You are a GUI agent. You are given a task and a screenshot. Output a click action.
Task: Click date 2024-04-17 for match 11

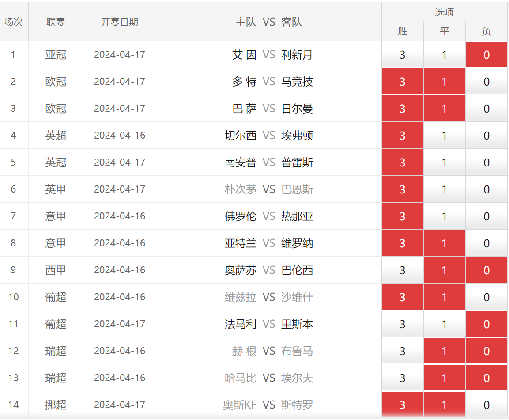click(120, 324)
